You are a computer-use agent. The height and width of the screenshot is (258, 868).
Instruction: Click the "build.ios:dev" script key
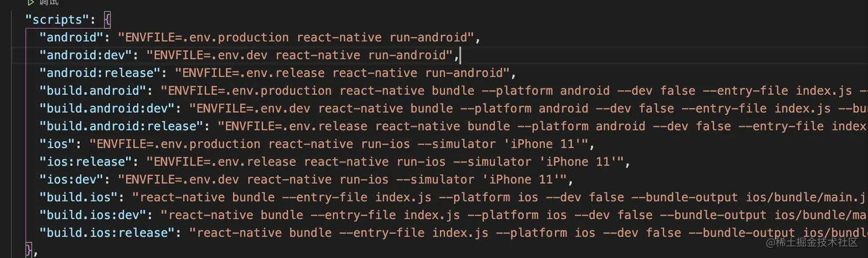coord(92,215)
